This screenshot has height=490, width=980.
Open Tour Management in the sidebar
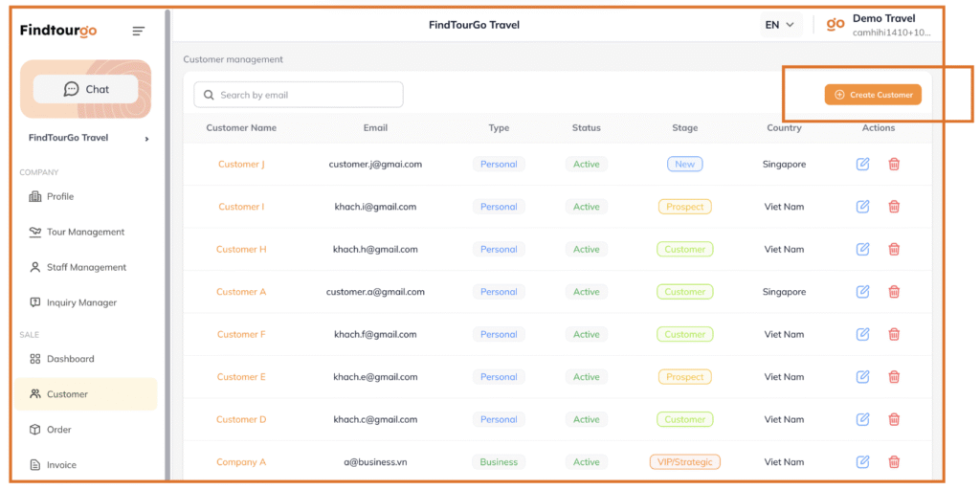(x=85, y=233)
